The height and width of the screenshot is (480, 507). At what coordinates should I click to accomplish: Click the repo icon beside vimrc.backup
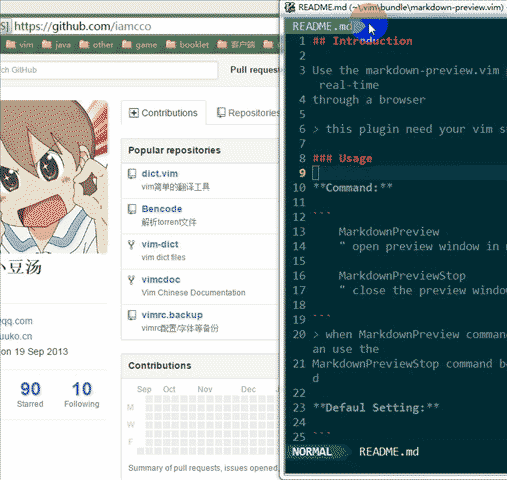pos(132,315)
